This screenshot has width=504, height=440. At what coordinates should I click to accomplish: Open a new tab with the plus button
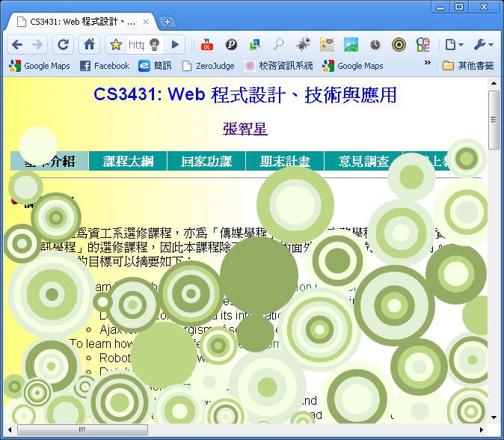pyautogui.click(x=168, y=22)
